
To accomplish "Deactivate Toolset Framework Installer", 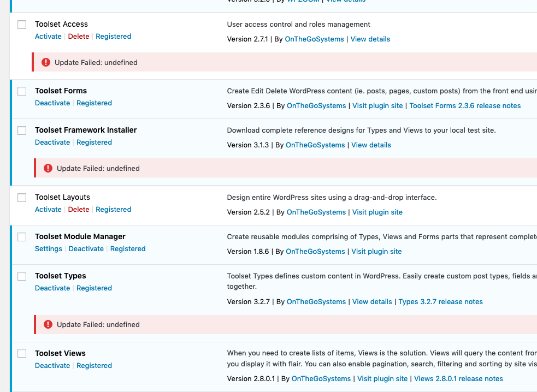I will 52,142.
